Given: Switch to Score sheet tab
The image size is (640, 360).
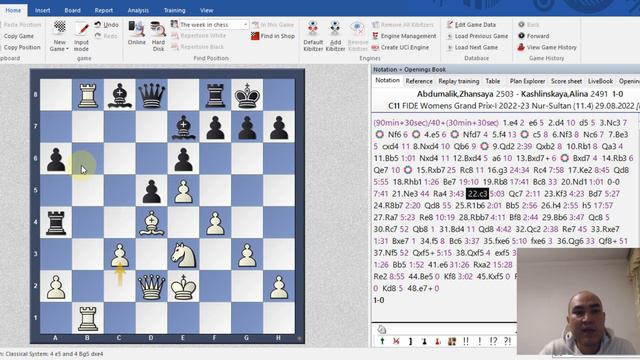Looking at the screenshot, I should click(x=567, y=81).
